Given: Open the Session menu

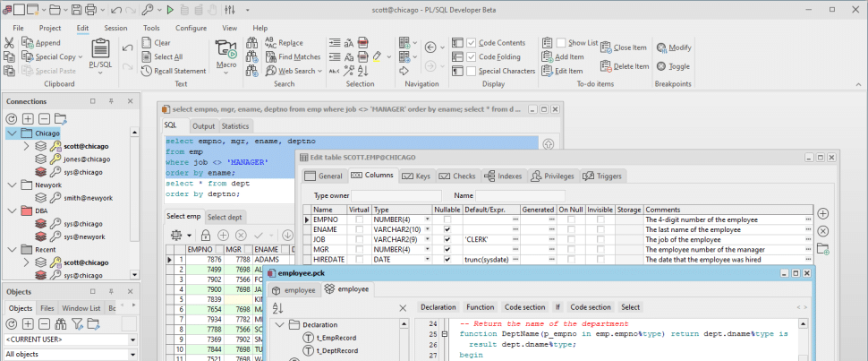Looking at the screenshot, I should 115,29.
